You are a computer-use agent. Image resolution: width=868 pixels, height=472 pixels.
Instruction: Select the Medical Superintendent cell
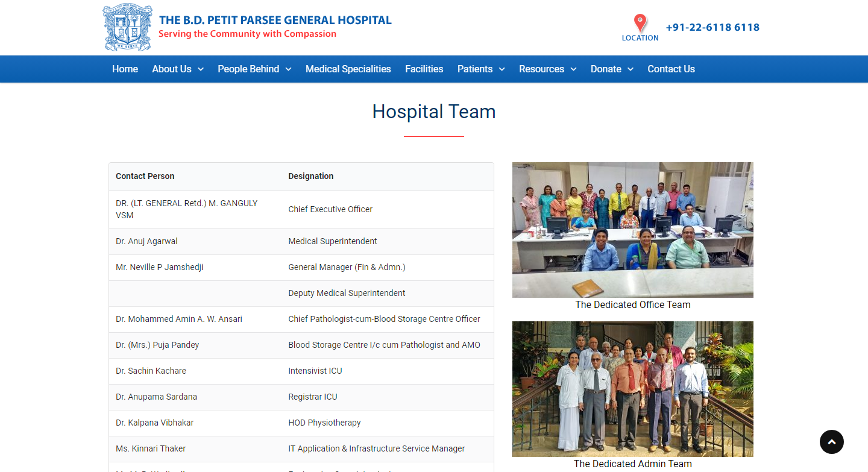[388, 241]
